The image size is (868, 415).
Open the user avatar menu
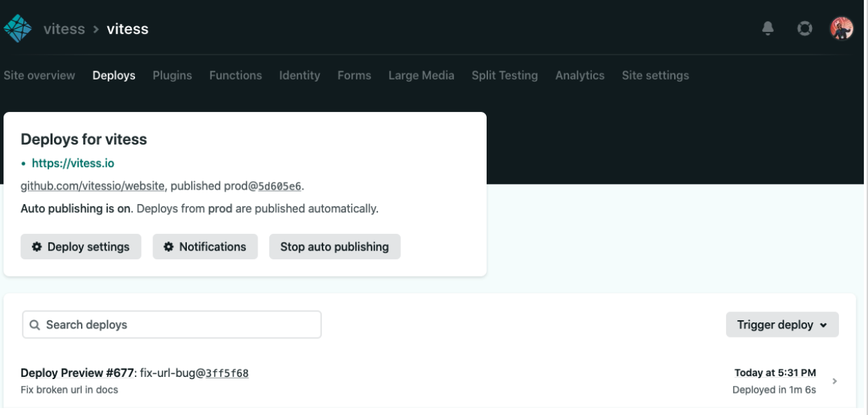(x=842, y=28)
